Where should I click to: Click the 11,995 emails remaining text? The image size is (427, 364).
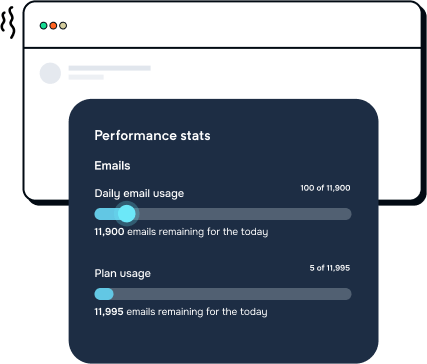click(x=181, y=312)
